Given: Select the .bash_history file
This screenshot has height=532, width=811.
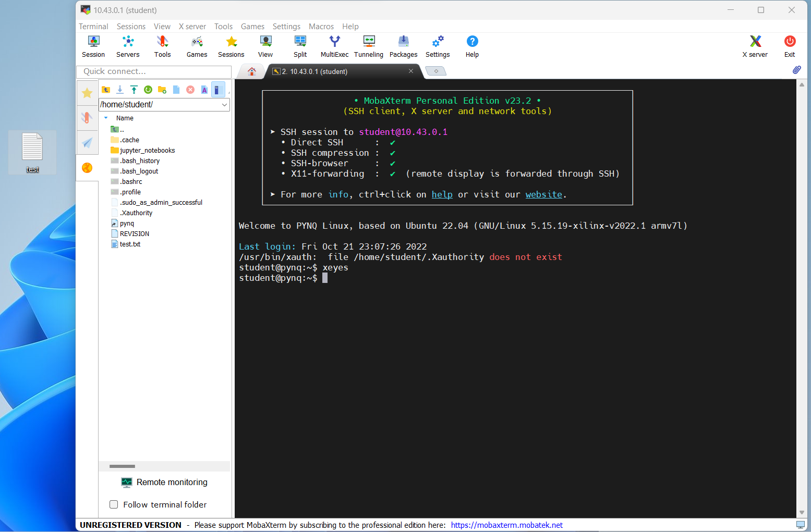Looking at the screenshot, I should [x=136, y=161].
